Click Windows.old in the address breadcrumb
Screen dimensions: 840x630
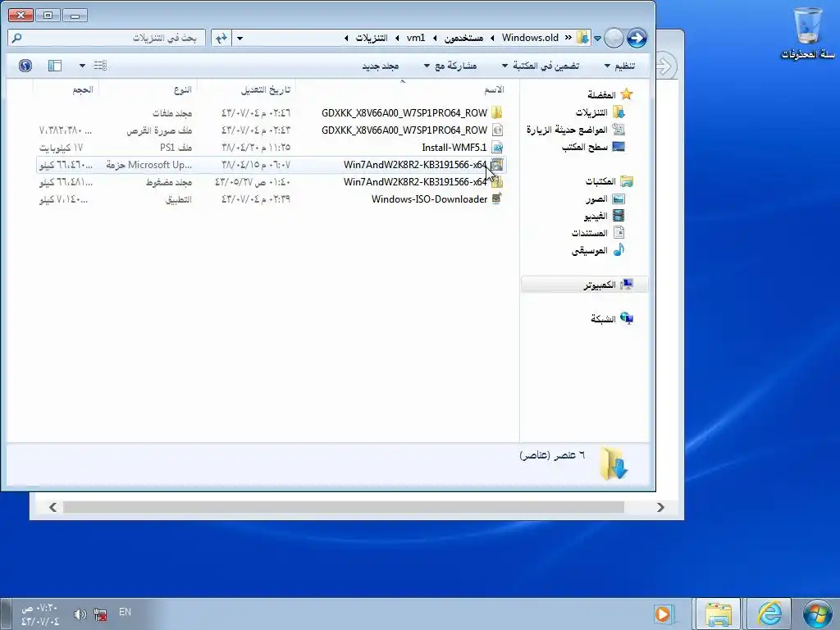(530, 38)
